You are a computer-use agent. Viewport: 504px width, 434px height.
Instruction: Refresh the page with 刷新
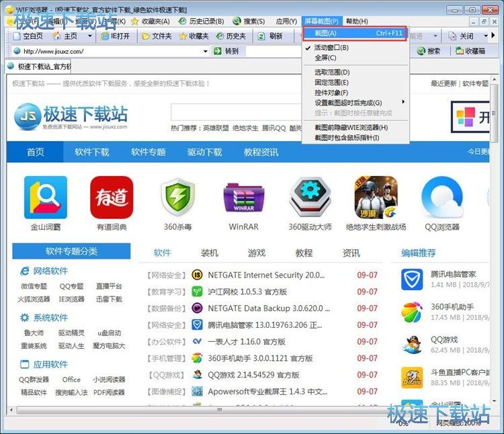(270, 36)
